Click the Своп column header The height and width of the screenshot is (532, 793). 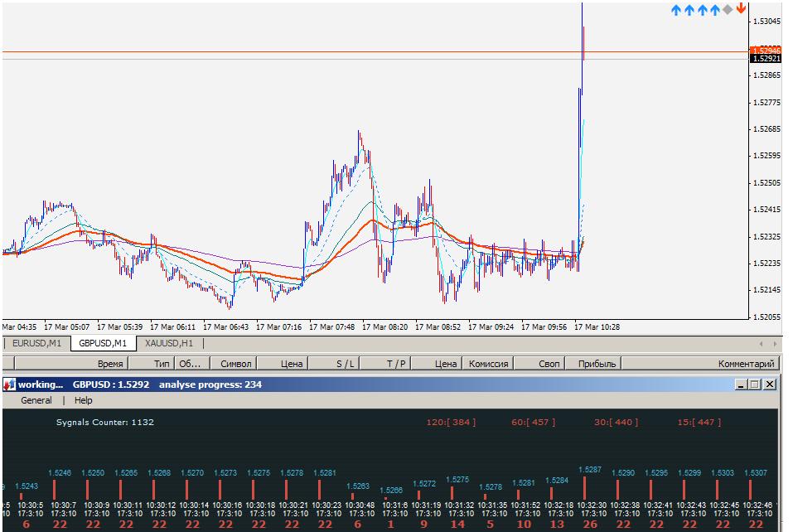click(539, 364)
